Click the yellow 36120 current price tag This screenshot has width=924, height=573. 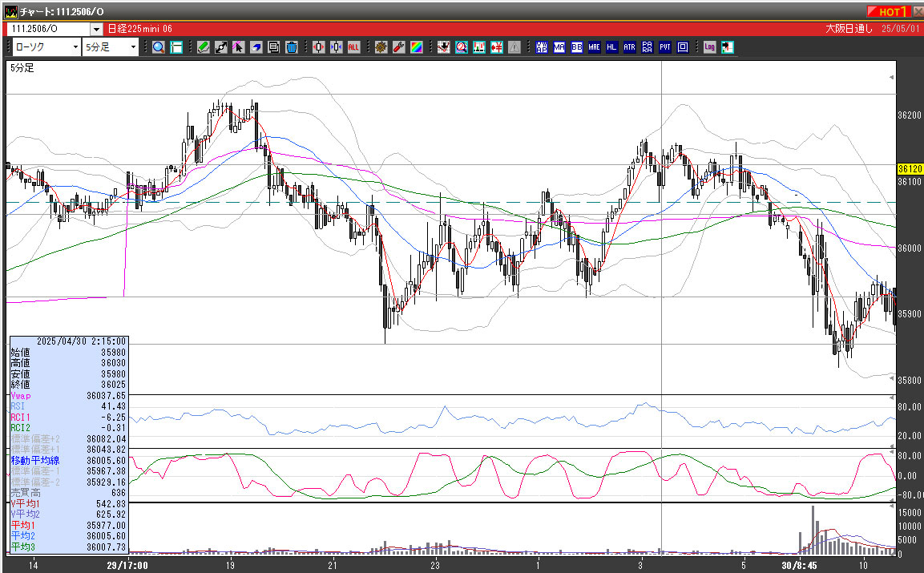(x=910, y=168)
